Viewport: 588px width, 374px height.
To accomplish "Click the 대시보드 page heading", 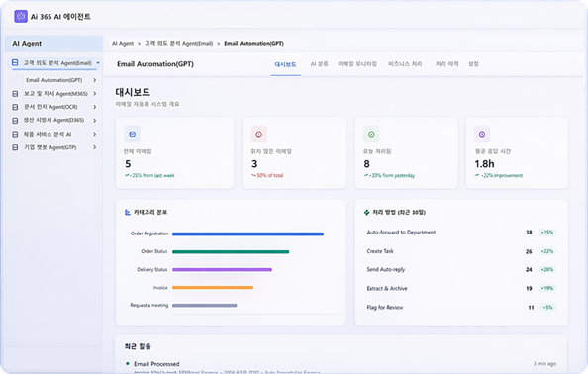I will point(133,92).
